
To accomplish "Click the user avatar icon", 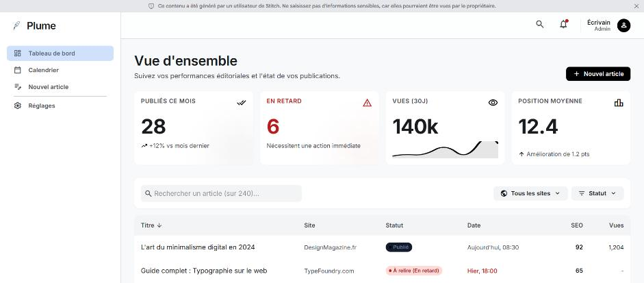I will [x=623, y=25].
